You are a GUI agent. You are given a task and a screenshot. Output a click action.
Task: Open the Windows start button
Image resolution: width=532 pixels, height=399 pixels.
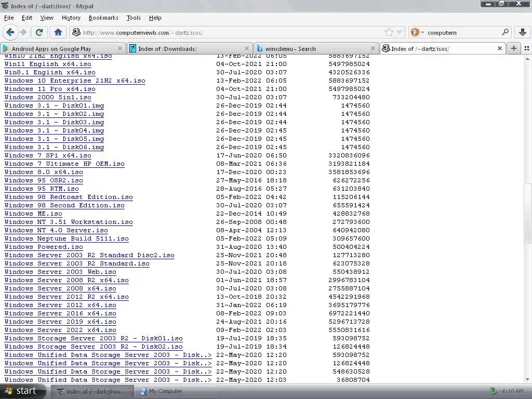pos(22,391)
